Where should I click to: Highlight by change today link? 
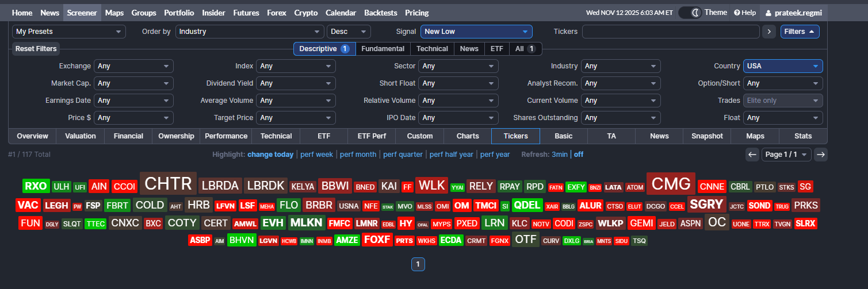coord(270,155)
